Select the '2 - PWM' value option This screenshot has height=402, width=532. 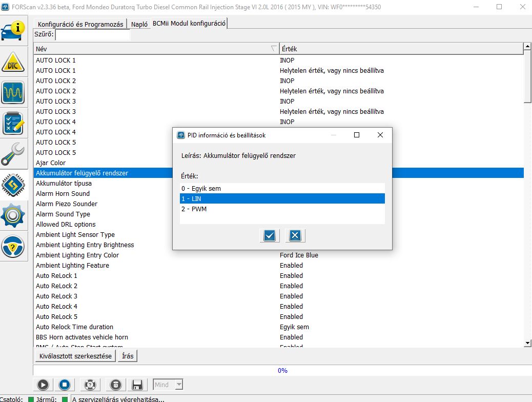click(x=282, y=209)
